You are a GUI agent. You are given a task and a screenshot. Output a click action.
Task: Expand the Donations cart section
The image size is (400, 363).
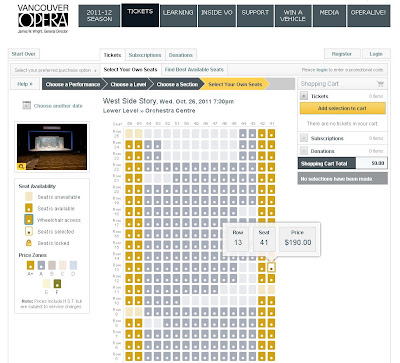click(x=304, y=151)
